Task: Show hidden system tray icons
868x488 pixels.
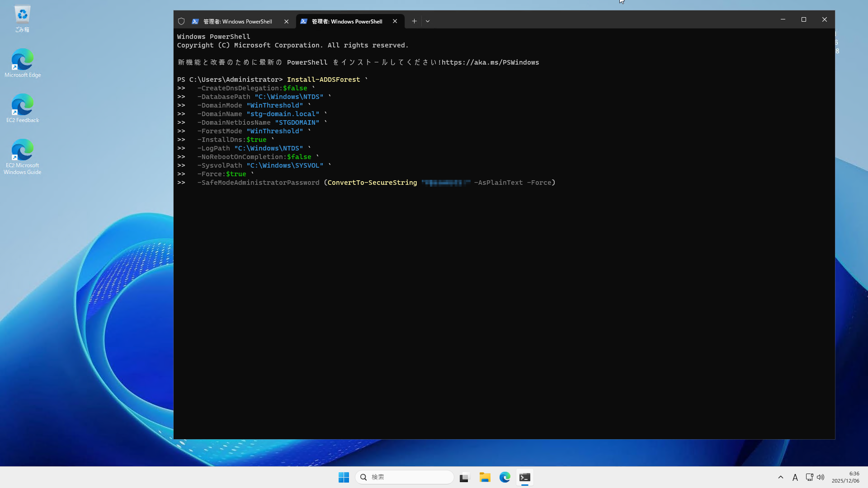Action: [781, 477]
